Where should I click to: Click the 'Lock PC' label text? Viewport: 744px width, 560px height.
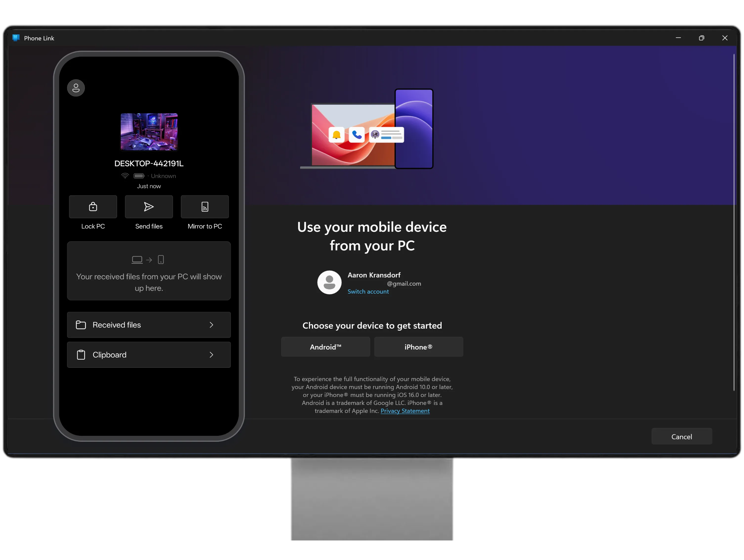pos(93,226)
